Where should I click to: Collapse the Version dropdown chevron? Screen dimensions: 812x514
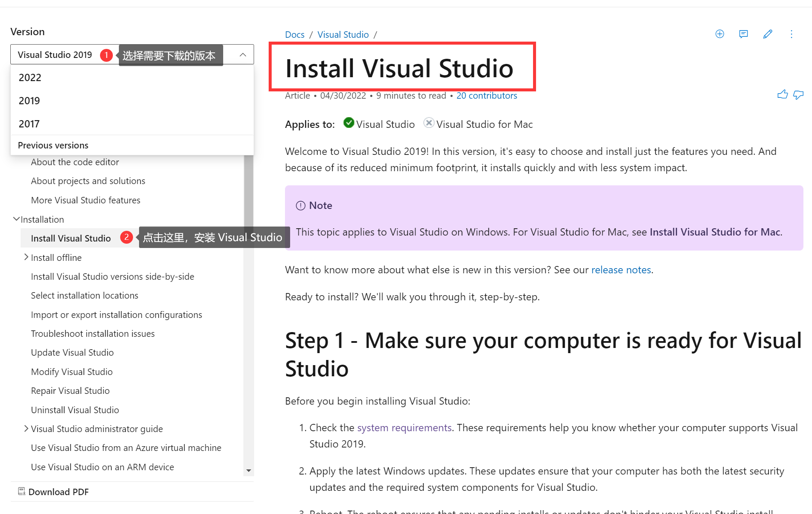243,54
